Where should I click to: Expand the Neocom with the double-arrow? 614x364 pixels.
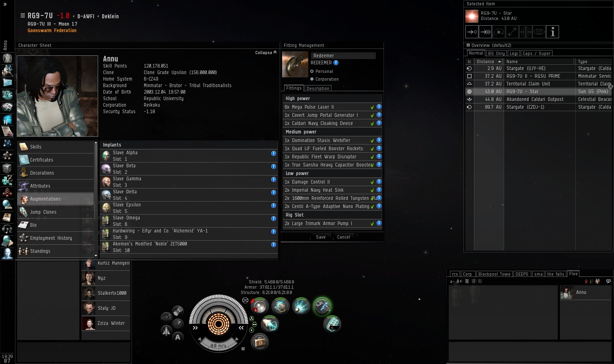click(x=5, y=4)
